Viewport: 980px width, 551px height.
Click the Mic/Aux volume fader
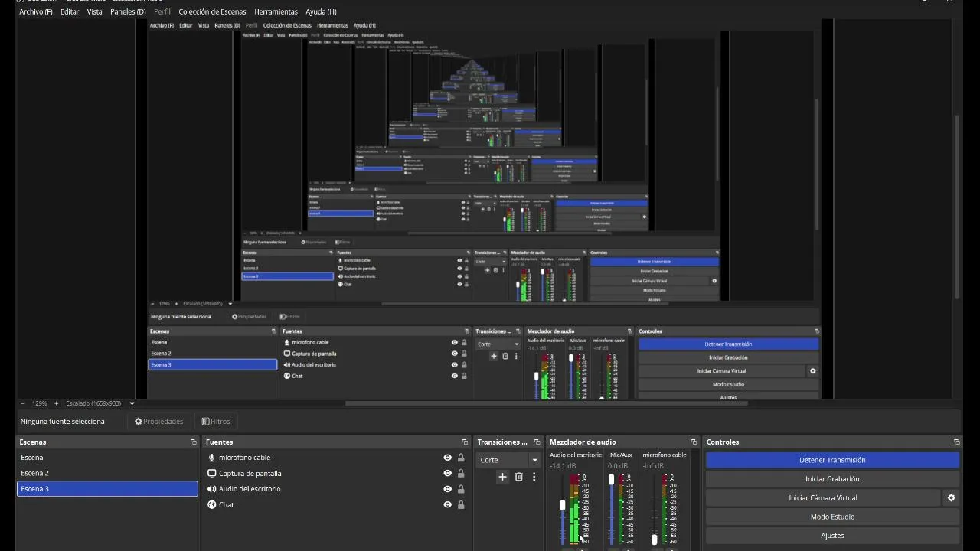point(611,479)
